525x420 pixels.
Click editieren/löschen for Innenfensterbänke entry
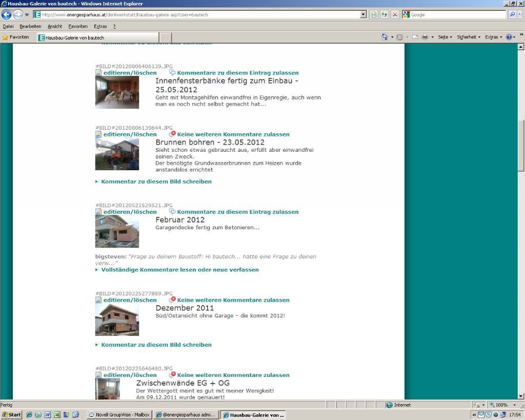pos(130,73)
